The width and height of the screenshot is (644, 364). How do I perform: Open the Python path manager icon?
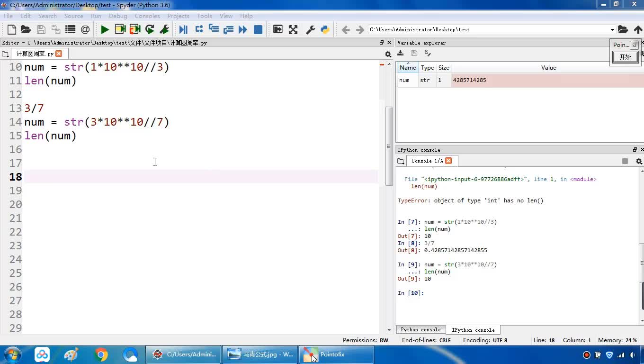click(325, 29)
